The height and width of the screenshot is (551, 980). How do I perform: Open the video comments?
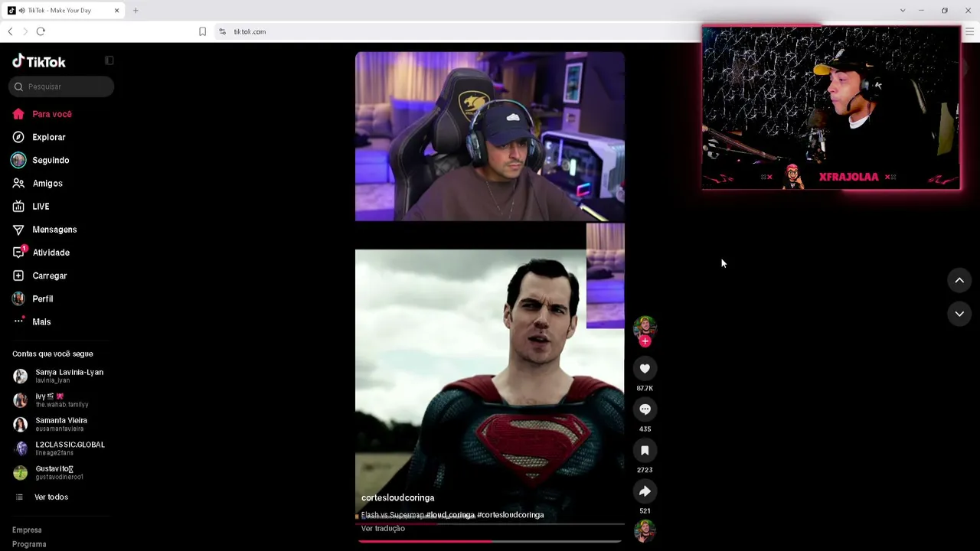click(645, 409)
